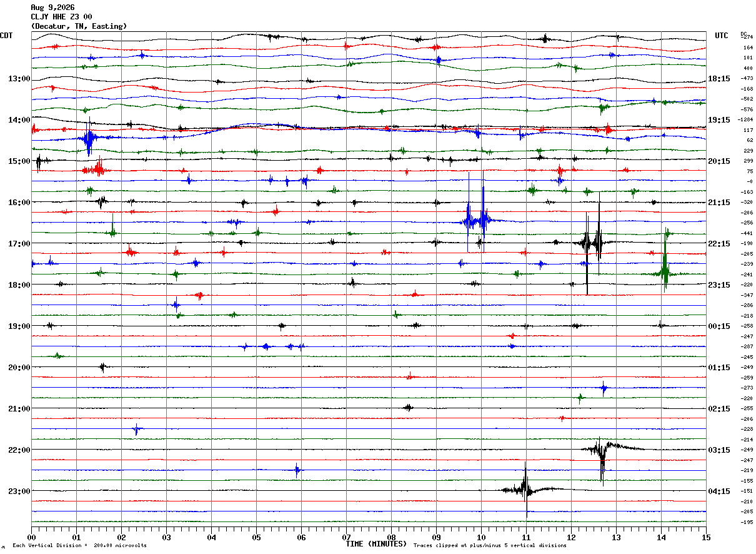Click the DC offset value -473
This screenshot has height=554, width=756.
click(747, 79)
